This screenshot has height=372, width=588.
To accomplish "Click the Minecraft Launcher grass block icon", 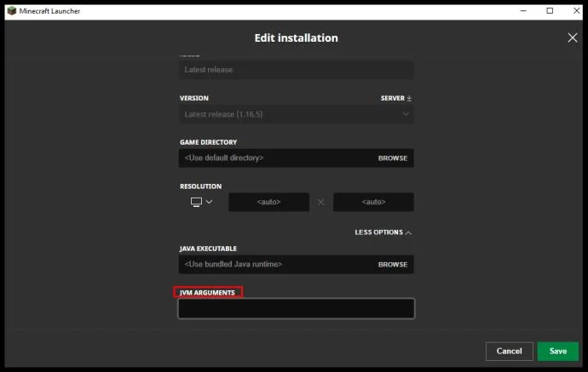I will pos(12,11).
